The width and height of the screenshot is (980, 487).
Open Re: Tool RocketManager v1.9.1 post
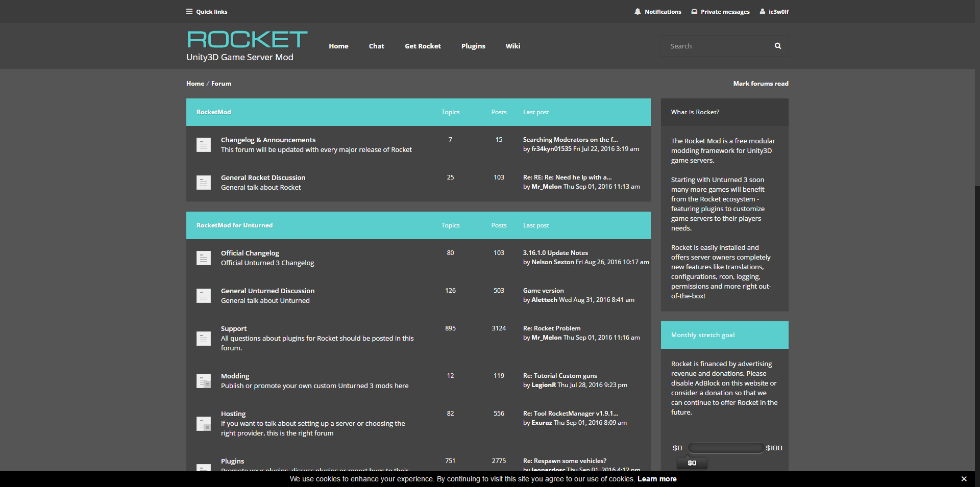click(x=571, y=414)
